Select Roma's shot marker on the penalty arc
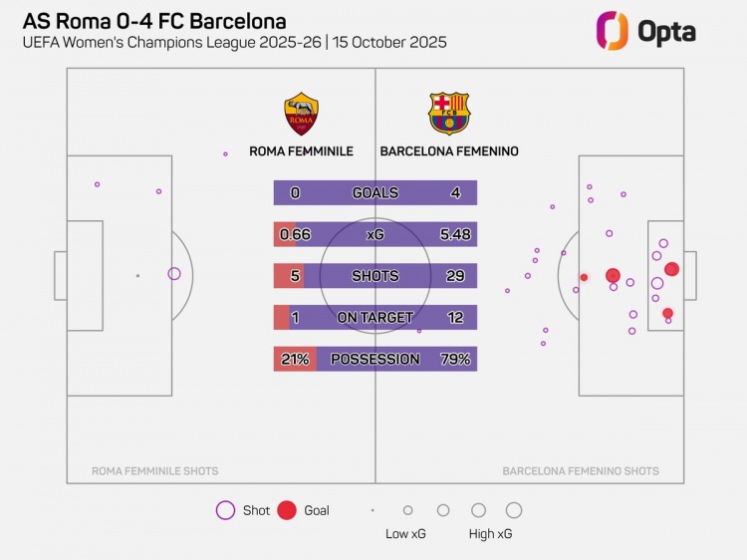Screen dimensions: 747x560 [x=174, y=274]
